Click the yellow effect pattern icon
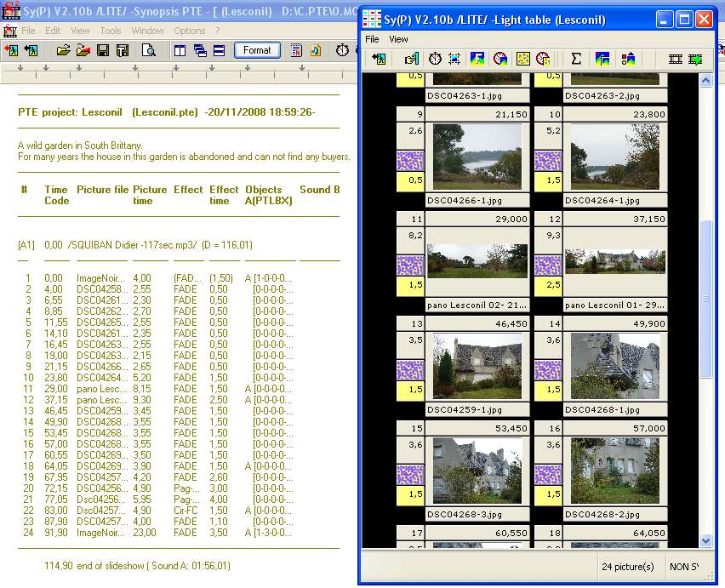 click(x=523, y=59)
